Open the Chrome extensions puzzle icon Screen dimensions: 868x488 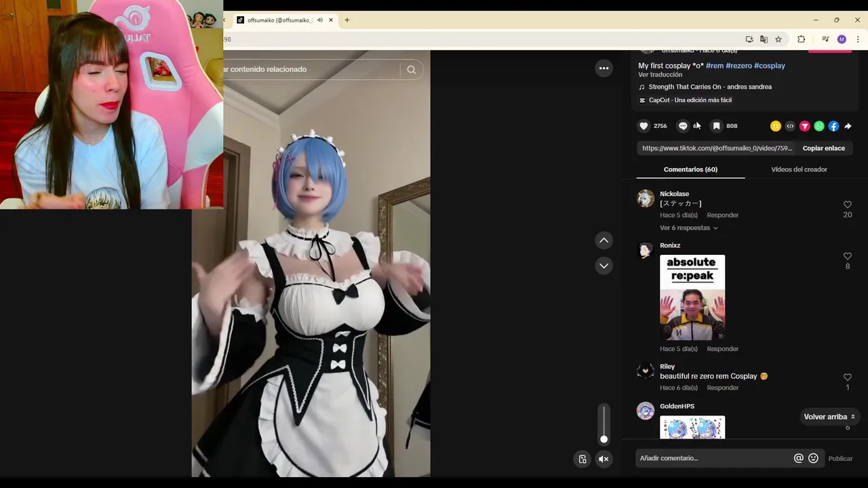click(801, 39)
